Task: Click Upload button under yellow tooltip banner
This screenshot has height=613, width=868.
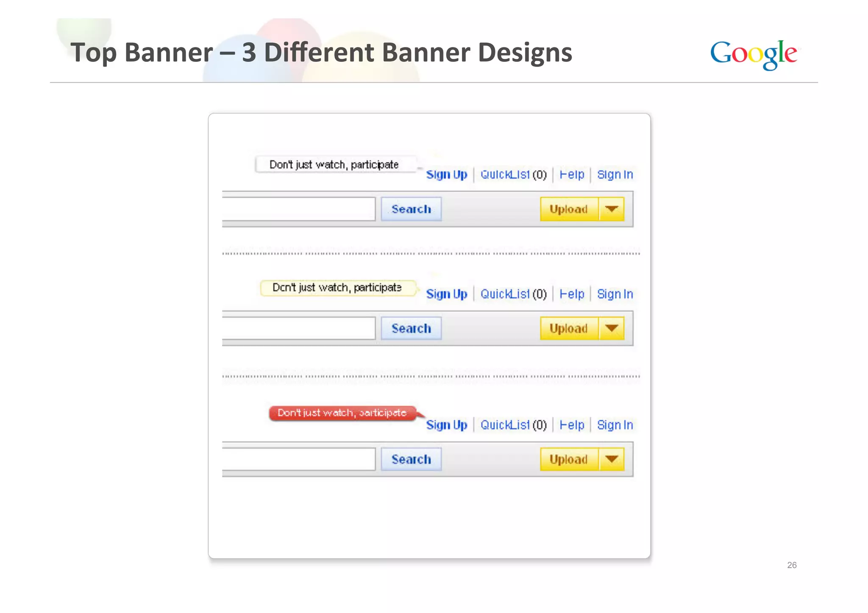Action: [569, 328]
